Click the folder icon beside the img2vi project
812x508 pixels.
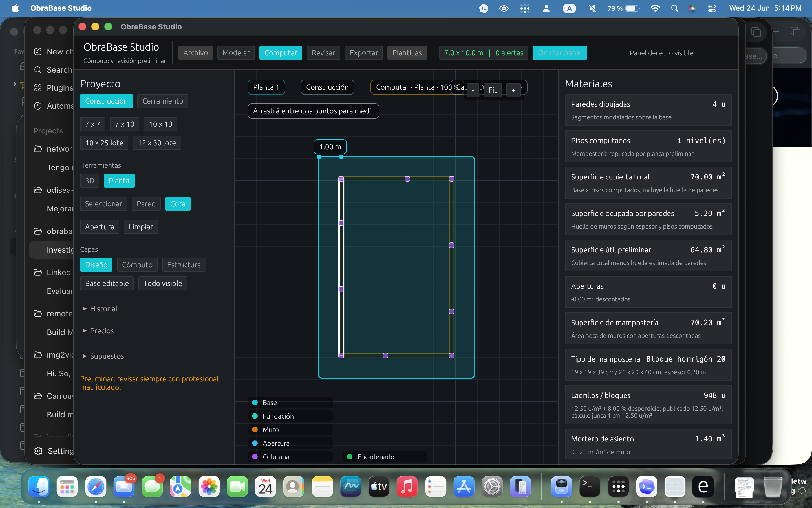point(38,355)
